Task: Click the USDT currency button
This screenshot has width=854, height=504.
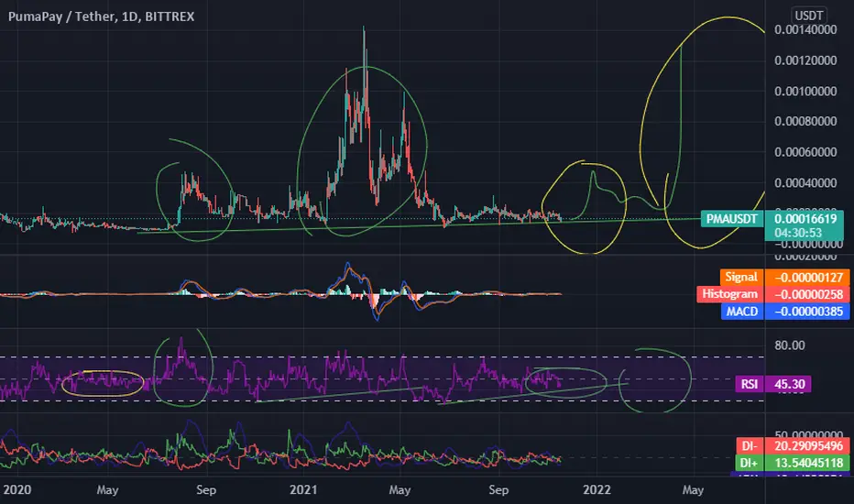Action: 809,16
